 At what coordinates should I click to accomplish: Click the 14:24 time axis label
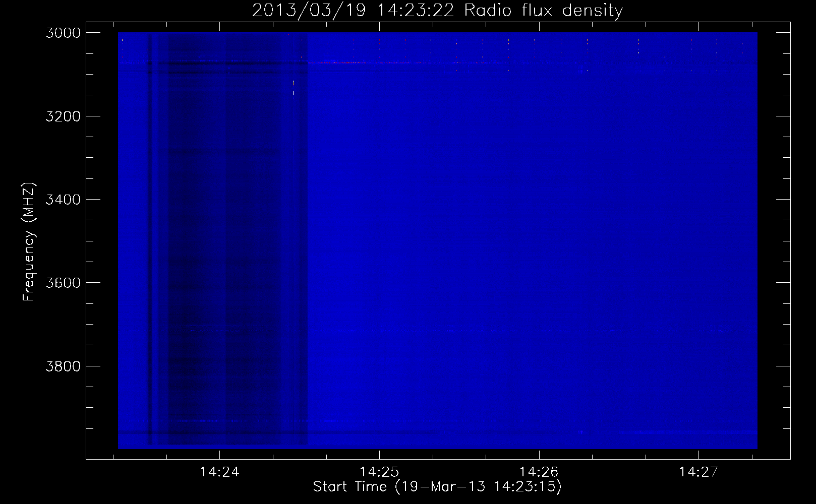(x=219, y=472)
